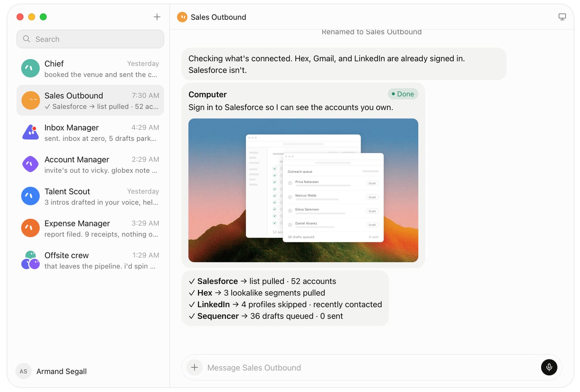The height and width of the screenshot is (392, 580).
Task: Open the Talent Scout conversation
Action: click(x=90, y=196)
